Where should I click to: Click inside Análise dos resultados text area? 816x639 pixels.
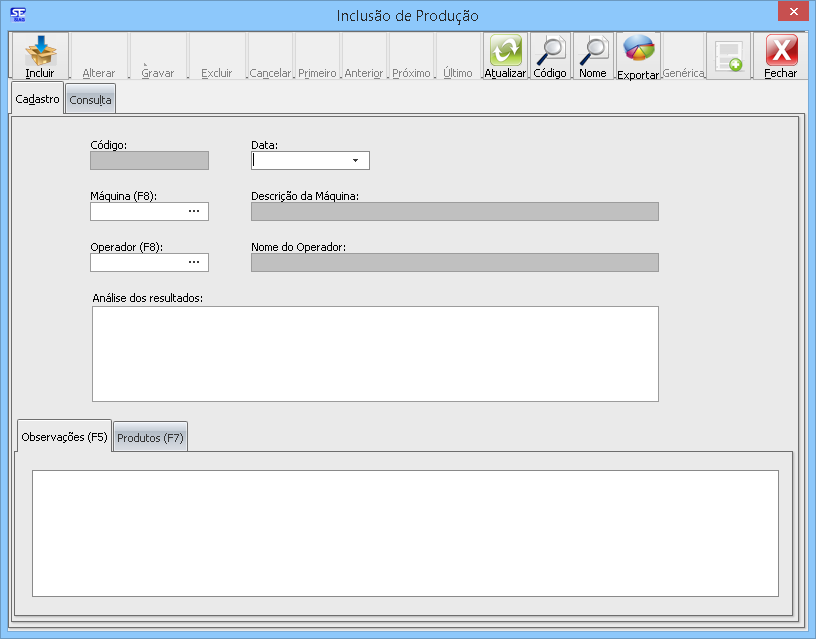pos(375,353)
